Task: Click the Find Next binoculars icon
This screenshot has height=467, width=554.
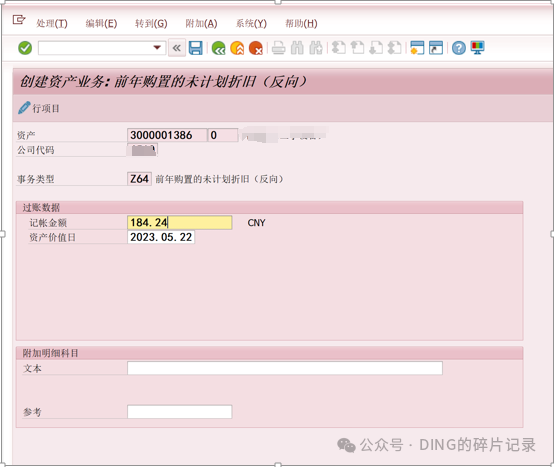Action: (316, 48)
